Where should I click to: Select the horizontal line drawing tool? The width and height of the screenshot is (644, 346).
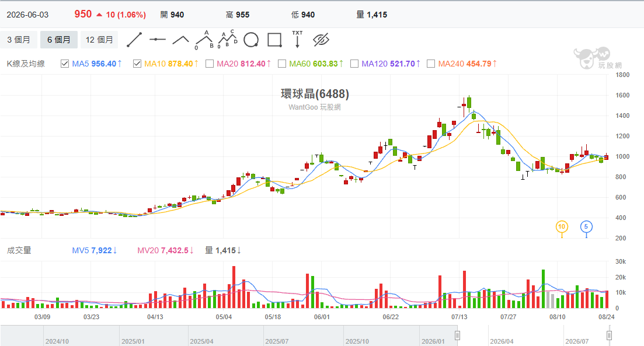(x=157, y=40)
